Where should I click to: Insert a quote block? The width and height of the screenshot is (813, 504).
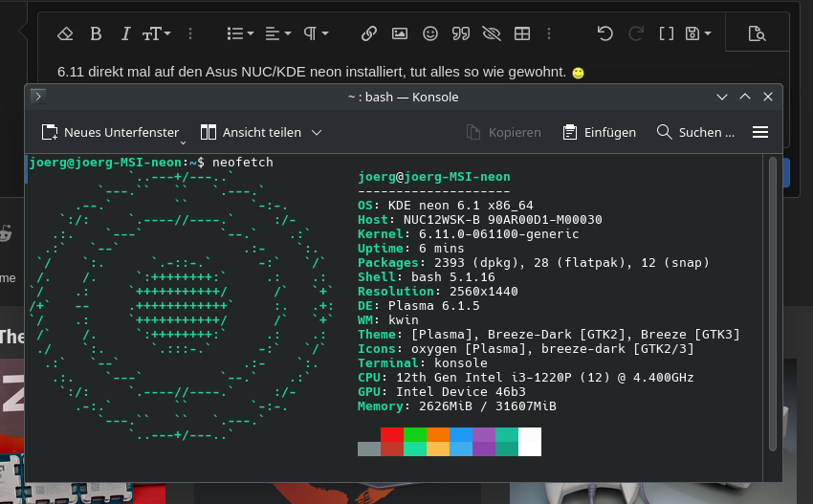tap(460, 34)
